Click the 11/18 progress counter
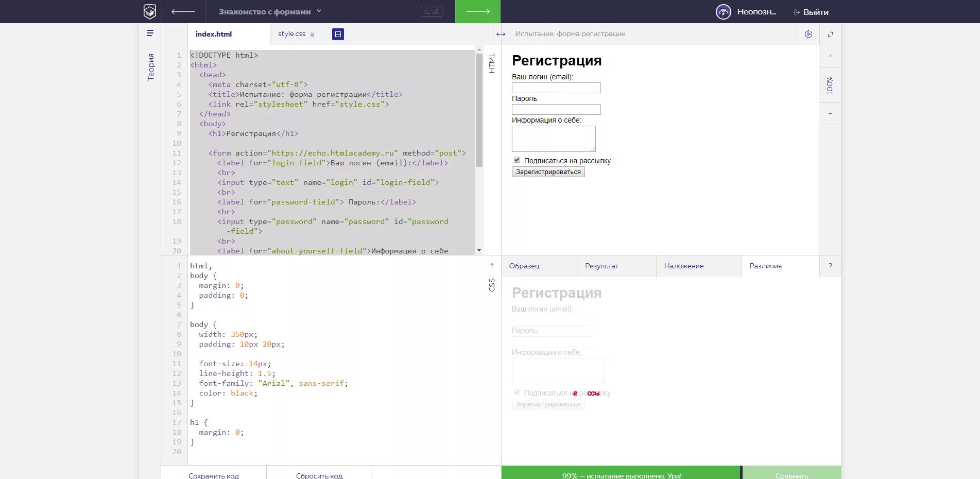 [432, 12]
